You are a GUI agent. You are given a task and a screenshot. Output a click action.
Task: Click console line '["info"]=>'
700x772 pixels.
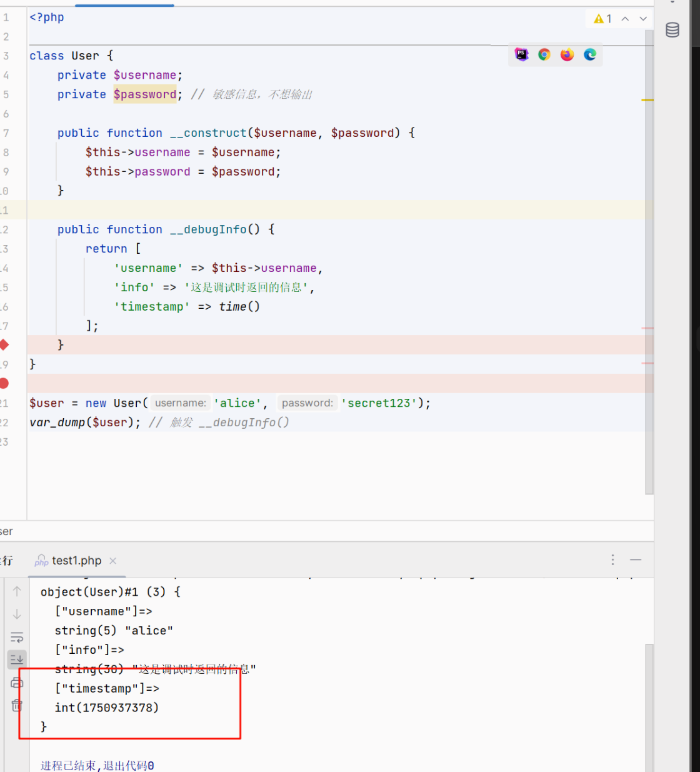point(89,650)
